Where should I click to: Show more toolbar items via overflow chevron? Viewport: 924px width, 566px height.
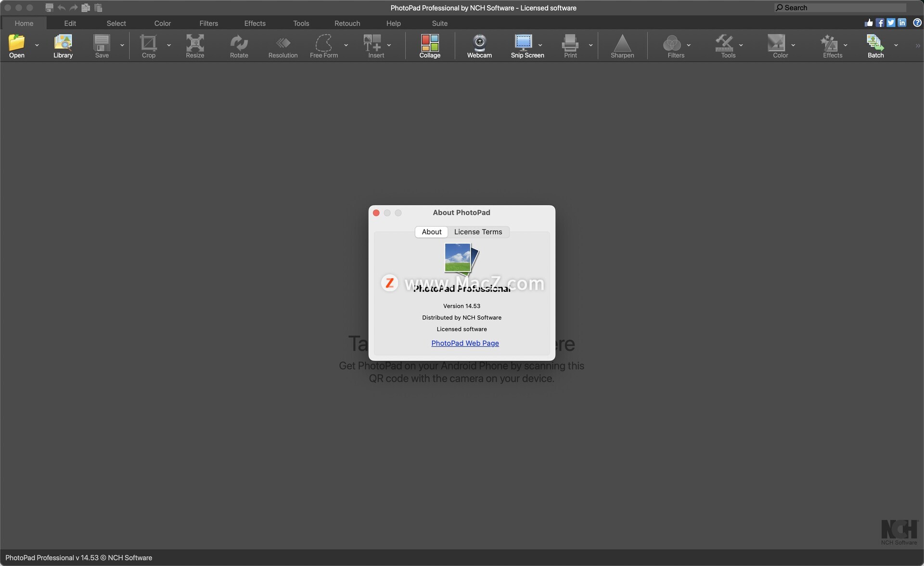coord(917,46)
